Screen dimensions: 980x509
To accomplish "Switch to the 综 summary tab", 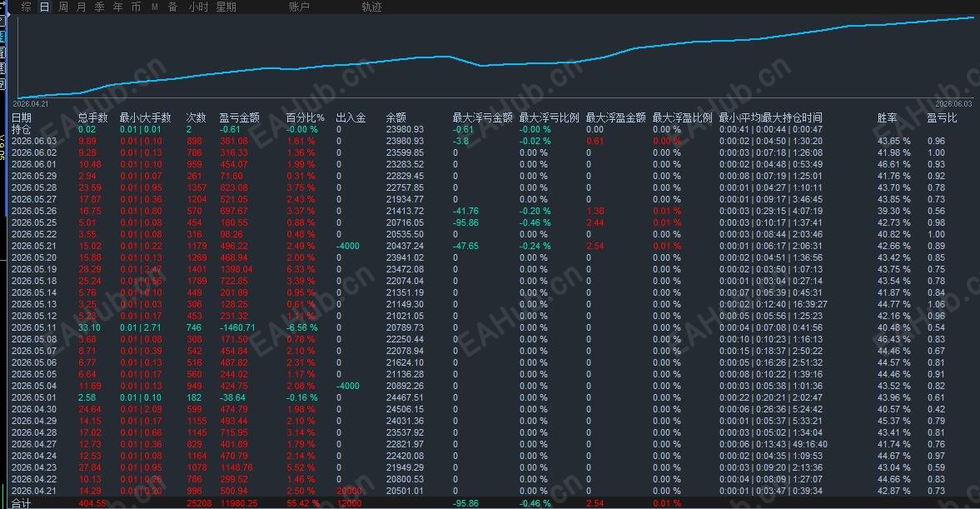I will (27, 7).
